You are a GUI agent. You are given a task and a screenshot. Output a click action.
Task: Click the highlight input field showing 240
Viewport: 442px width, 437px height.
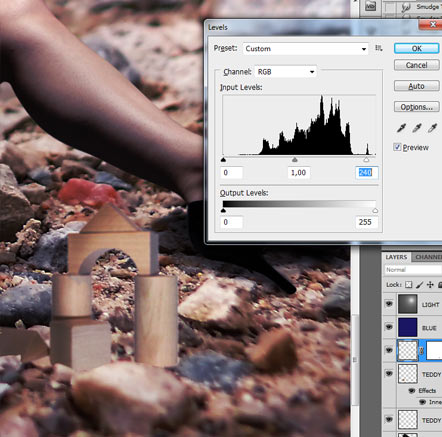[367, 172]
